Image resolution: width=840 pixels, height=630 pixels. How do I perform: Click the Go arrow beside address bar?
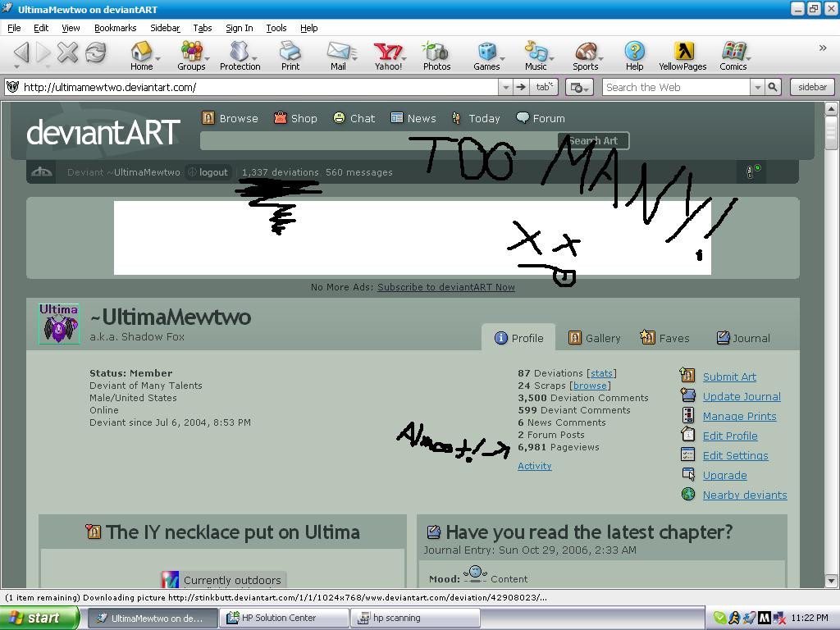[521, 87]
